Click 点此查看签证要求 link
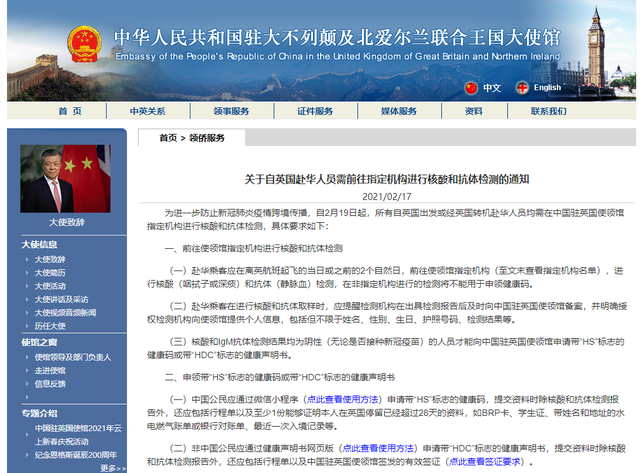This screenshot has width=640, height=473. click(485, 462)
